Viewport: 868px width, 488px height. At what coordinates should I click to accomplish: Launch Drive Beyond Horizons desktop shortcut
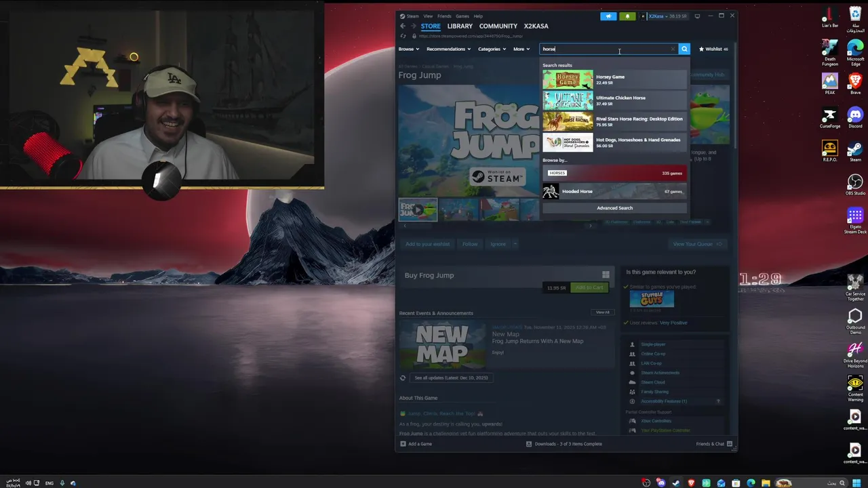click(855, 354)
